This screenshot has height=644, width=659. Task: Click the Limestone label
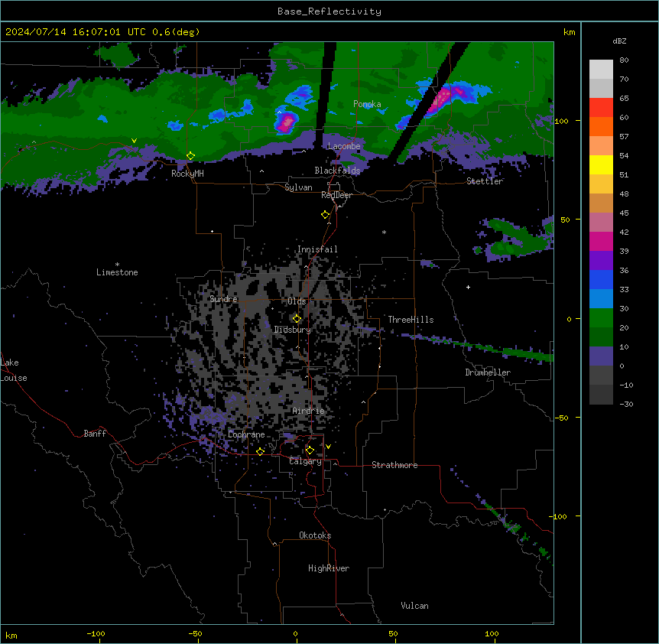pyautogui.click(x=117, y=272)
